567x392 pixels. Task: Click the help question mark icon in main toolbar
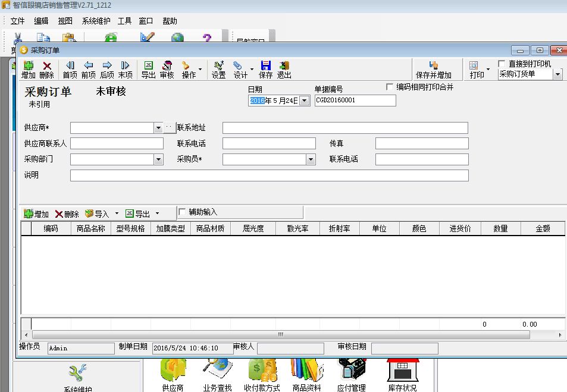click(207, 37)
